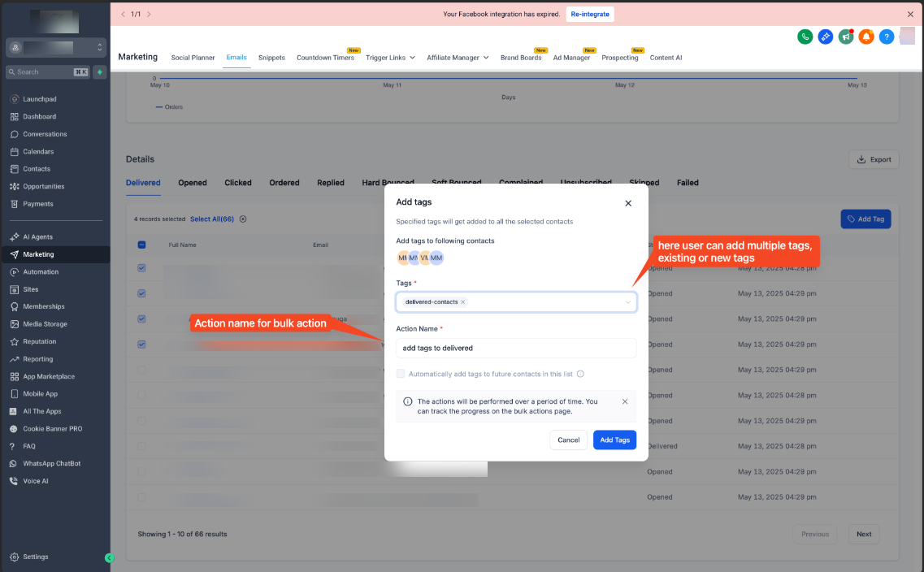Expand the Trigger Links menu

pyautogui.click(x=390, y=58)
